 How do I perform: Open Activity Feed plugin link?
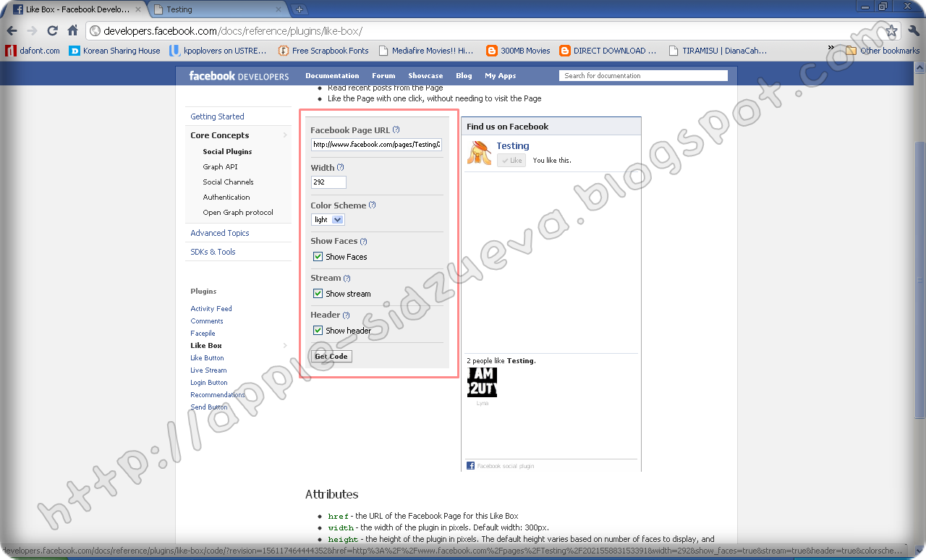tap(211, 309)
